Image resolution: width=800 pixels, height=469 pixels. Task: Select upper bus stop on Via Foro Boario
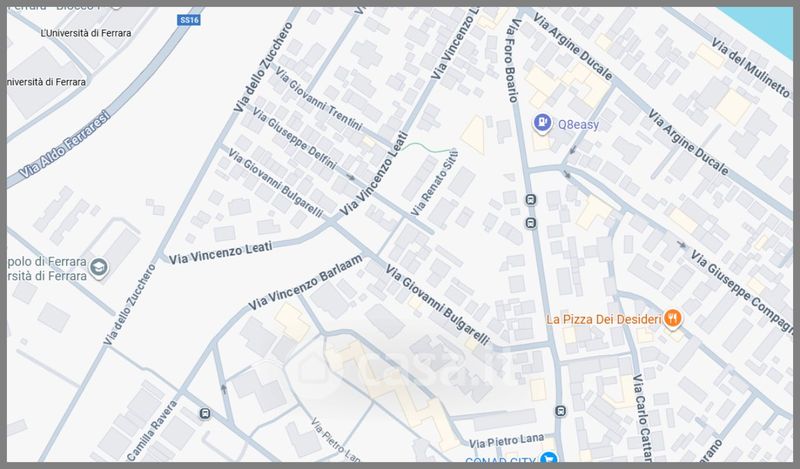pyautogui.click(x=531, y=200)
